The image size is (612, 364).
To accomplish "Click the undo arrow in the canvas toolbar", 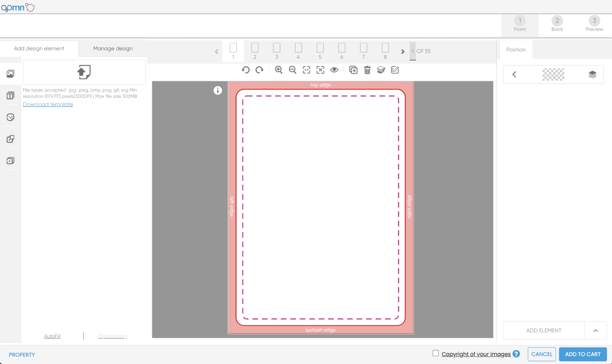I will (246, 70).
